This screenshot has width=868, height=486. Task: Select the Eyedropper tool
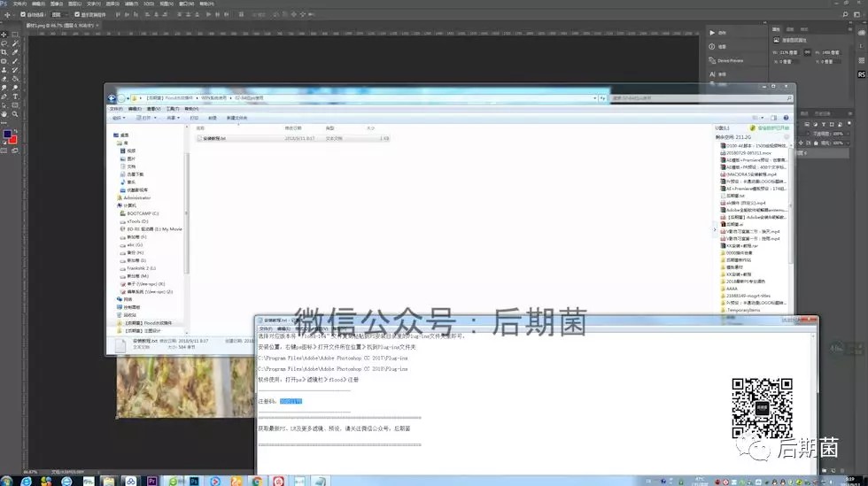click(x=15, y=52)
